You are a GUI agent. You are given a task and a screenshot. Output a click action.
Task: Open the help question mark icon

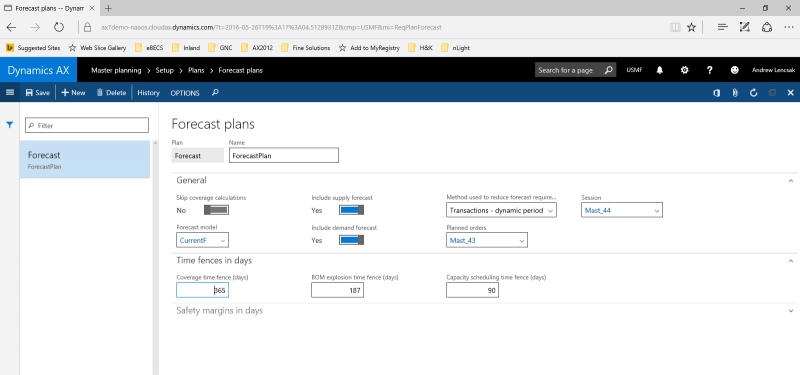710,70
